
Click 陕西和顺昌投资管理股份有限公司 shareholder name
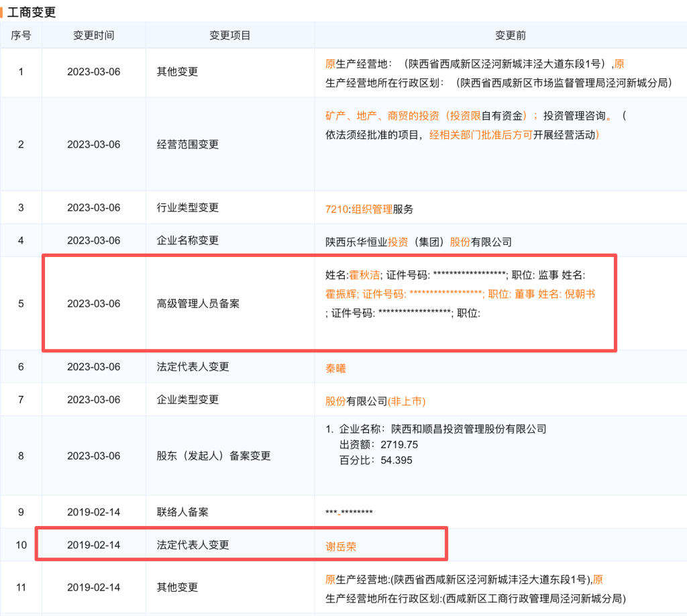(x=469, y=429)
